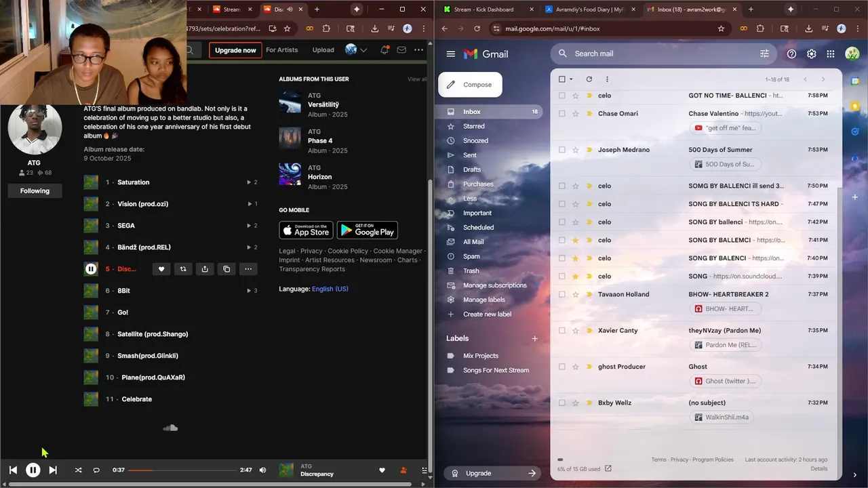Image resolution: width=868 pixels, height=488 pixels.
Task: Open SoundCloud more-options dots in header
Action: pos(418,50)
